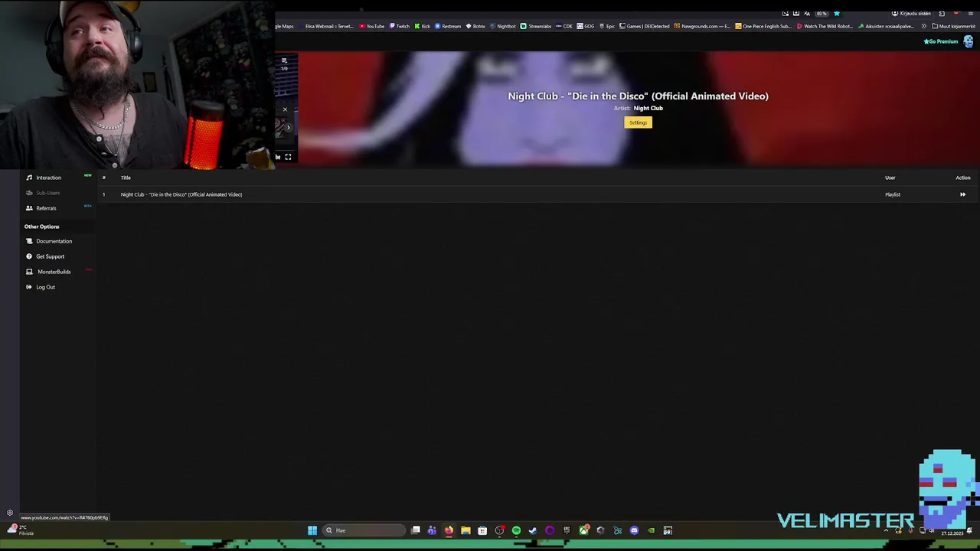Open the Streamlabs bookmark

tap(536, 26)
